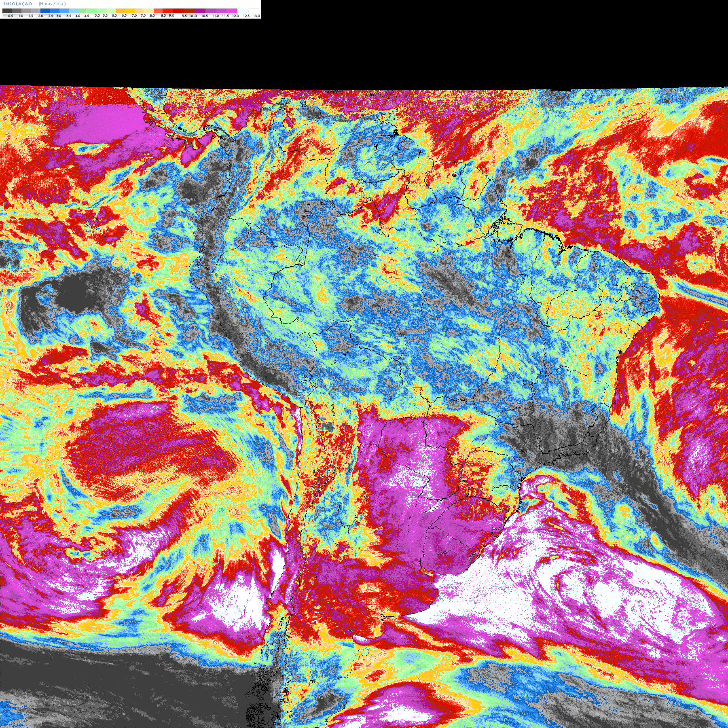This screenshot has height=728, width=728.
Task: Pick the bright yellow swatch above 7.0
Action: [x=130, y=11]
